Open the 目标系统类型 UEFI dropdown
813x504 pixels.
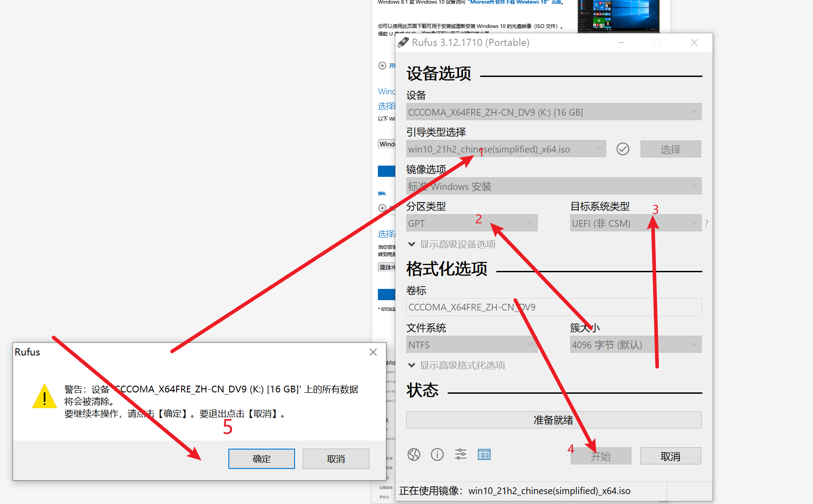(635, 223)
